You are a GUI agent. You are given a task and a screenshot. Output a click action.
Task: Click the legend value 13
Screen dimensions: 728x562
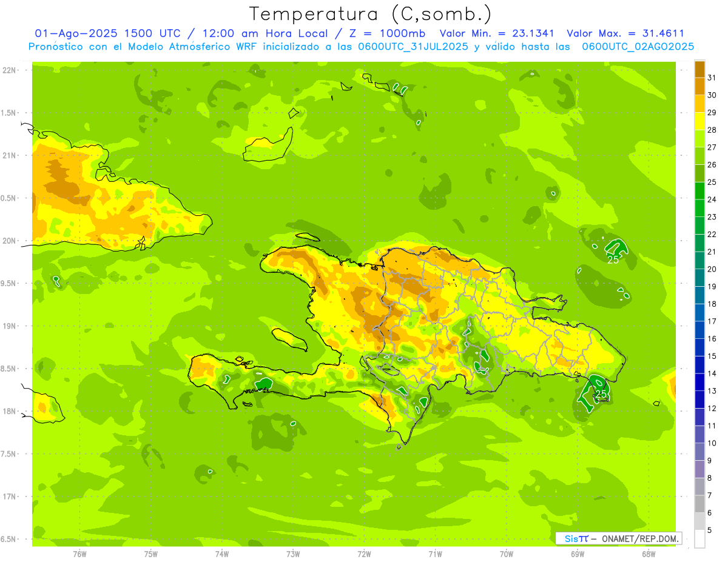712,390
